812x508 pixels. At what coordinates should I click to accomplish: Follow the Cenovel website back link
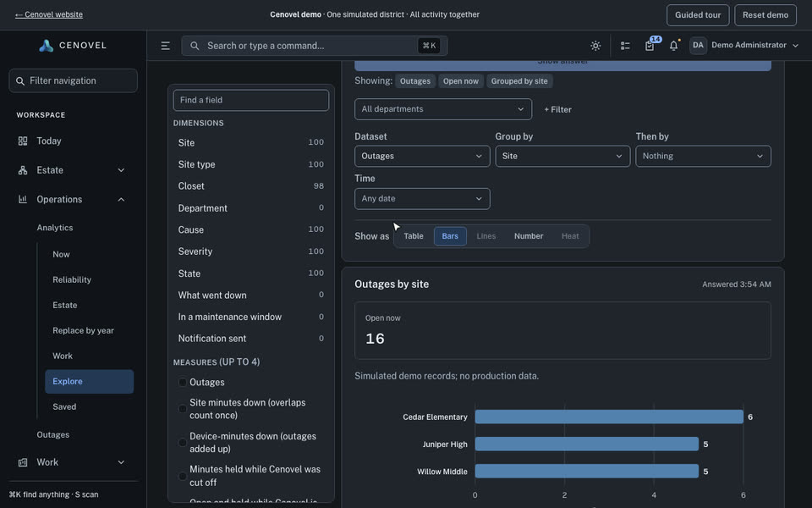49,14
